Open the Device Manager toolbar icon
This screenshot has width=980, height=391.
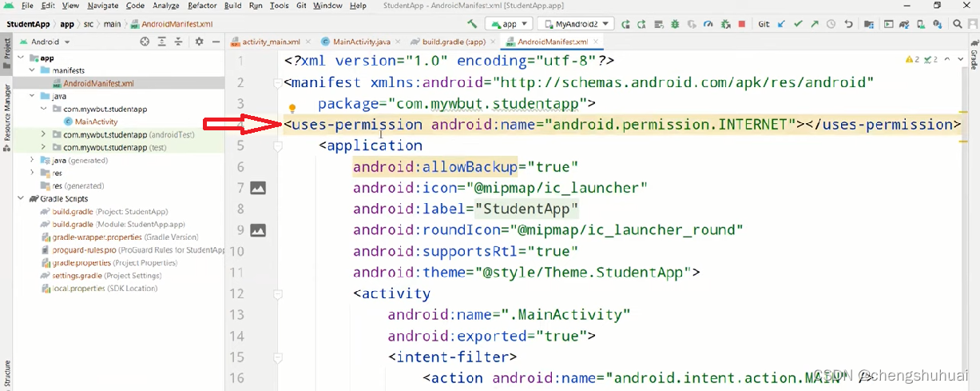click(922, 24)
